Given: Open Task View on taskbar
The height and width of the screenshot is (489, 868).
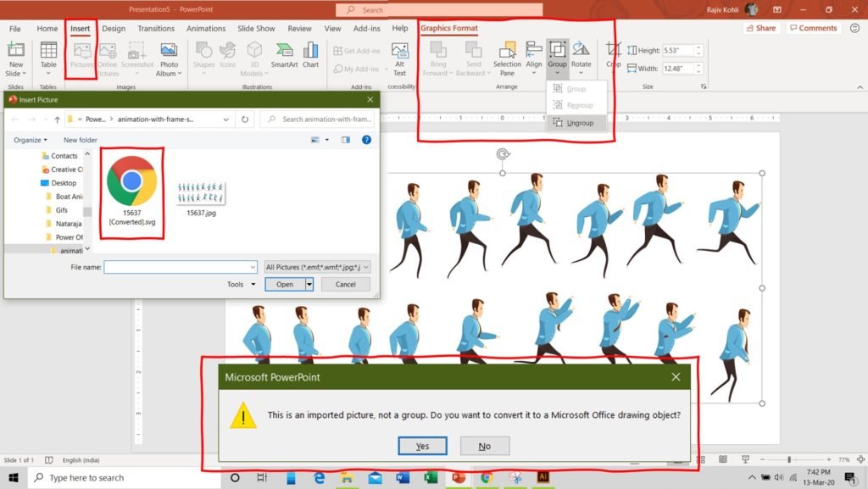Looking at the screenshot, I should pos(263,477).
